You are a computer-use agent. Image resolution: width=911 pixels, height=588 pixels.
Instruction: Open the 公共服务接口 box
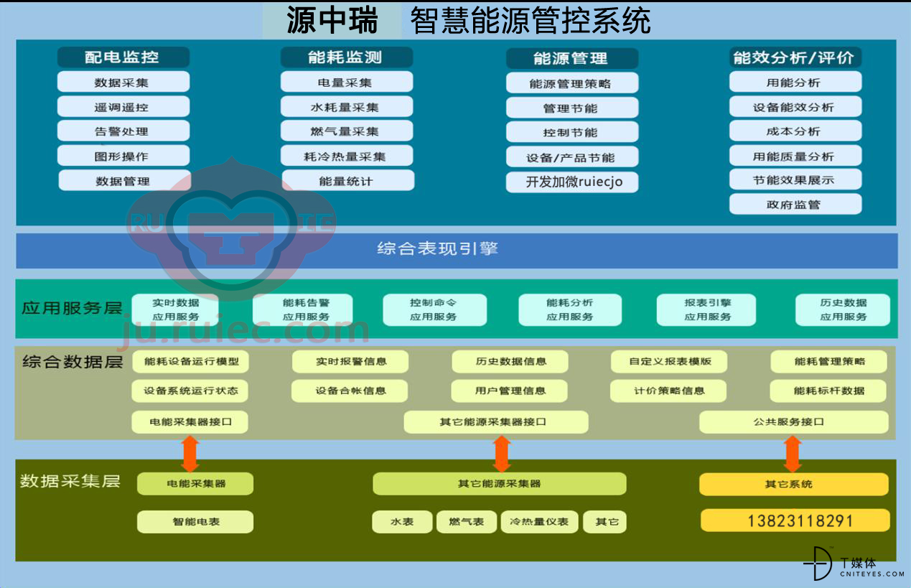[793, 422]
